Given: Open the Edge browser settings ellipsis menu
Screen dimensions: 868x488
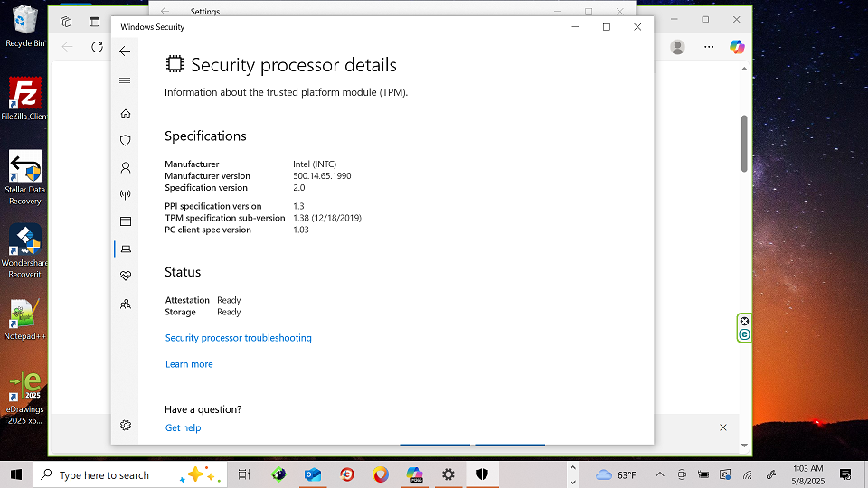Looking at the screenshot, I should pos(709,47).
